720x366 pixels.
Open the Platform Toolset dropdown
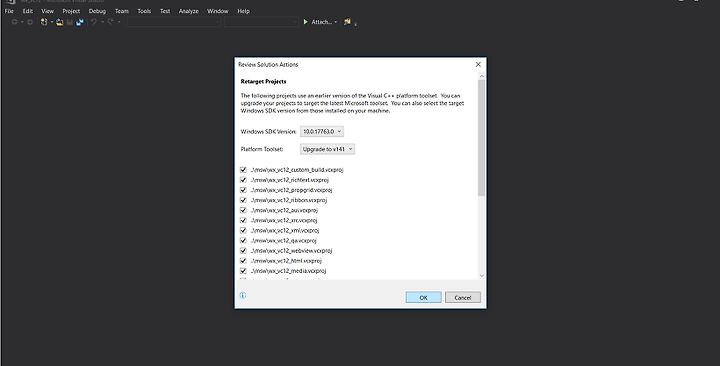coord(327,149)
